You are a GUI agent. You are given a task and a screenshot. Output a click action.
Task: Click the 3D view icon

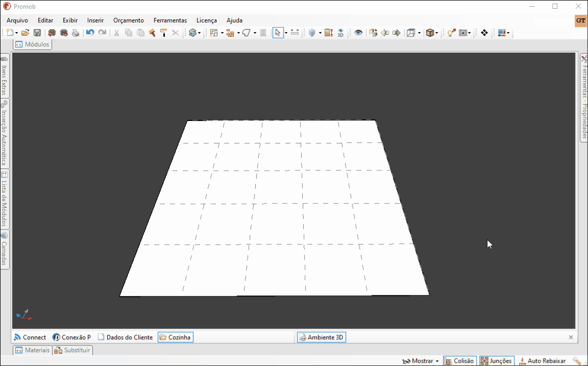340,33
